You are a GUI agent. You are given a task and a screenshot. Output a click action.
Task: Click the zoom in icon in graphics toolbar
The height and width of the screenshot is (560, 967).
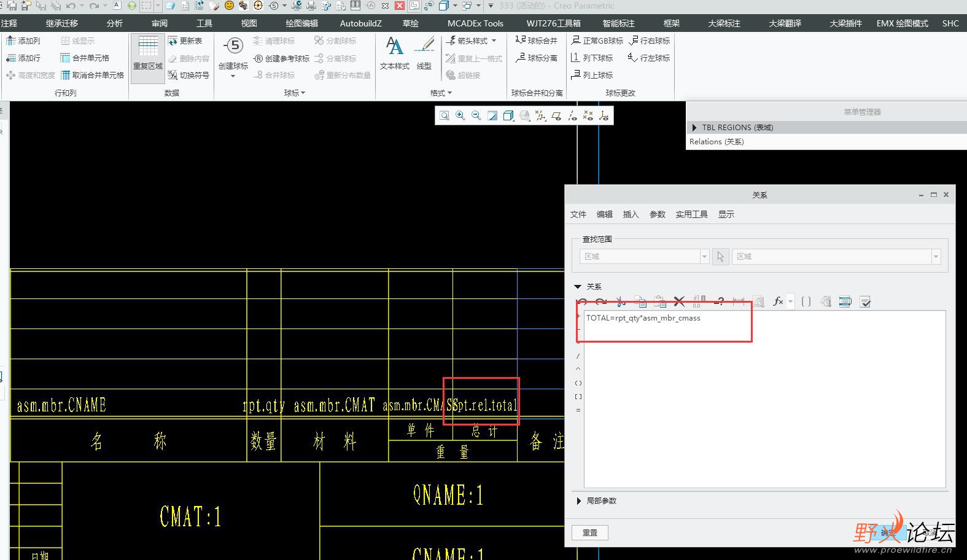tap(460, 115)
